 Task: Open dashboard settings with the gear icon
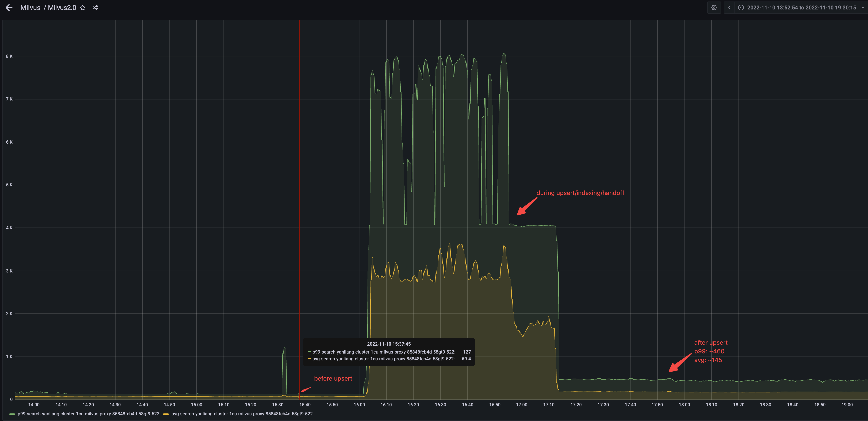click(714, 7)
